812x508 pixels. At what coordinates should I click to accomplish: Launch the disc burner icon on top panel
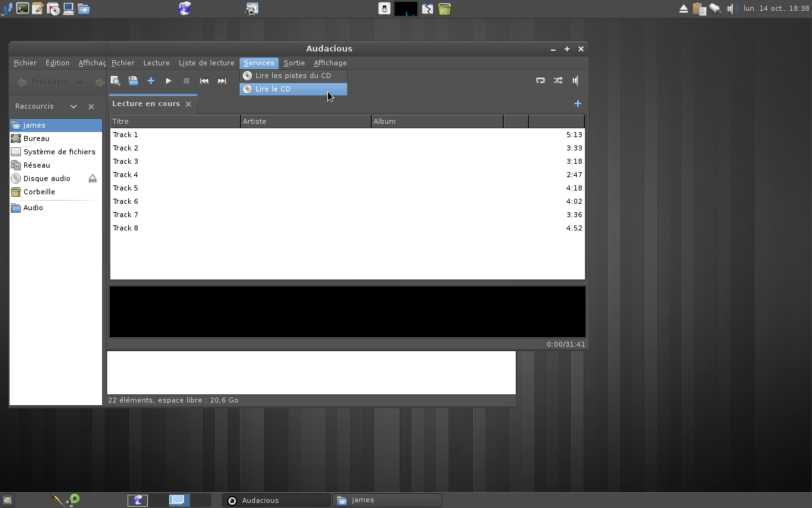53,9
